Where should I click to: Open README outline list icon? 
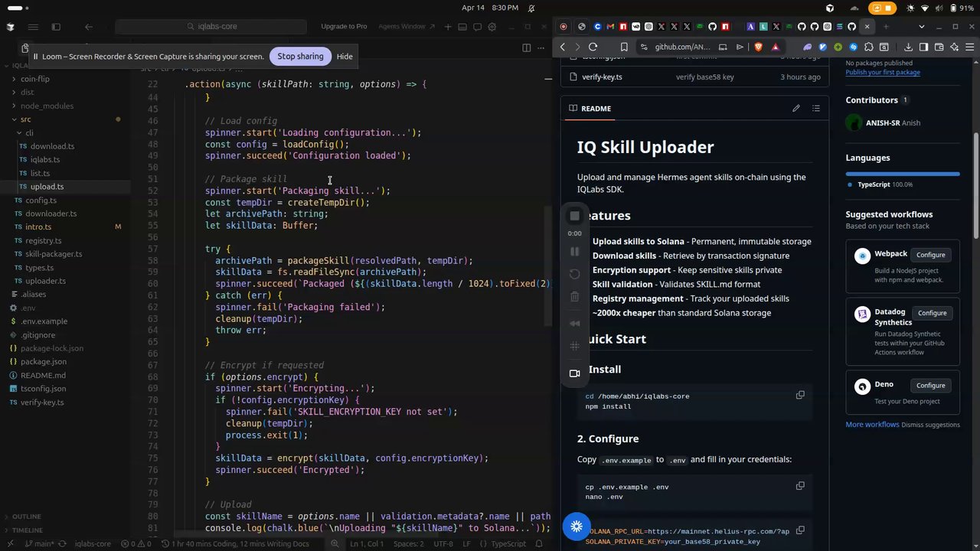pyautogui.click(x=816, y=109)
